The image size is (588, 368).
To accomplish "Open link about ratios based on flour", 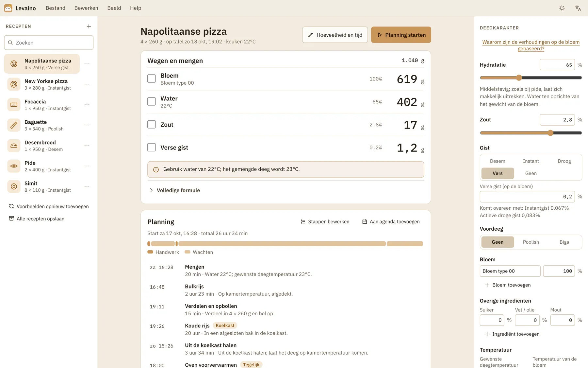I will 531,45.
